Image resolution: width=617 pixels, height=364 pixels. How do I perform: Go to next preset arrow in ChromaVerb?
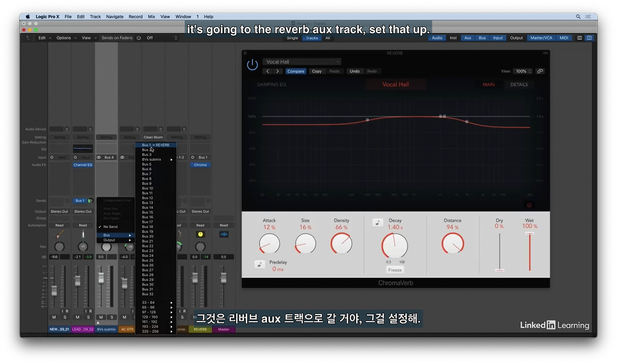277,71
